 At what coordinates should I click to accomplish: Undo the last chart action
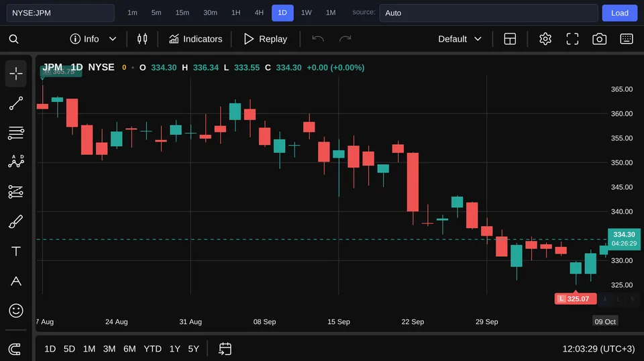tap(318, 39)
